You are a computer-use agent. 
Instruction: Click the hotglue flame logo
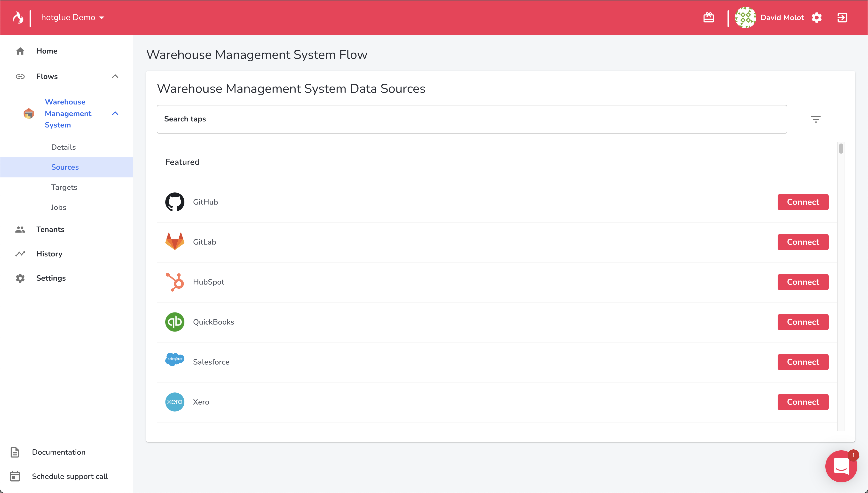(18, 18)
